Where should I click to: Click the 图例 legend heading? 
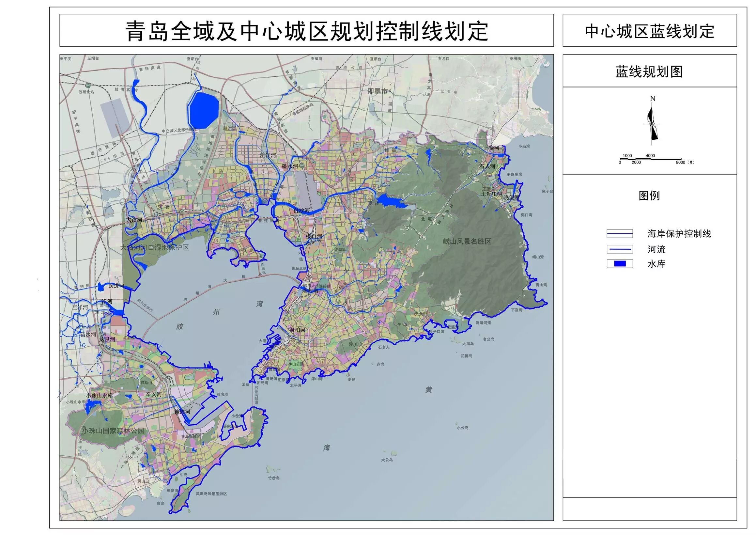649,195
